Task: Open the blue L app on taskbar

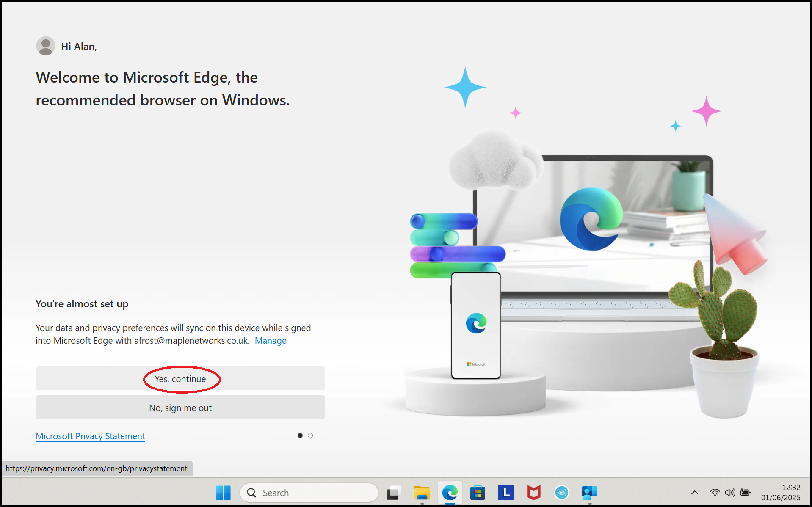Action: pyautogui.click(x=505, y=493)
